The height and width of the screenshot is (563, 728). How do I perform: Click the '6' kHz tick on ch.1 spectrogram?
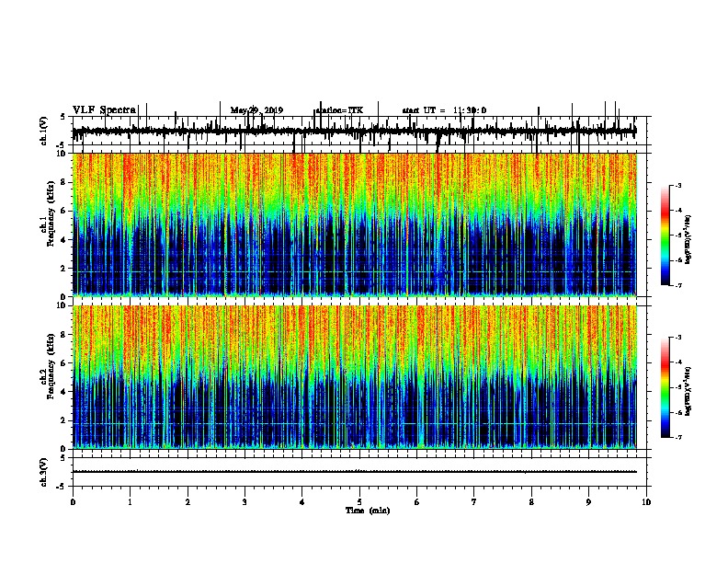click(x=63, y=212)
